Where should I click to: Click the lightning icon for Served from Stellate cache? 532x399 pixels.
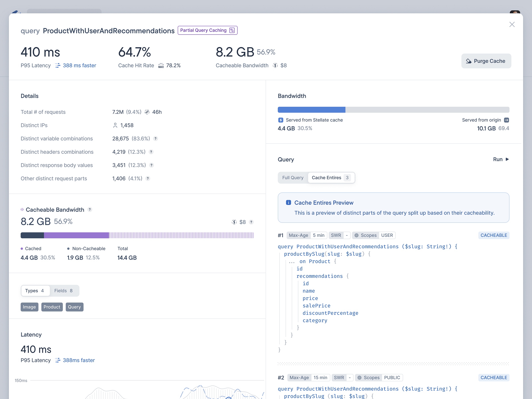pyautogui.click(x=281, y=120)
